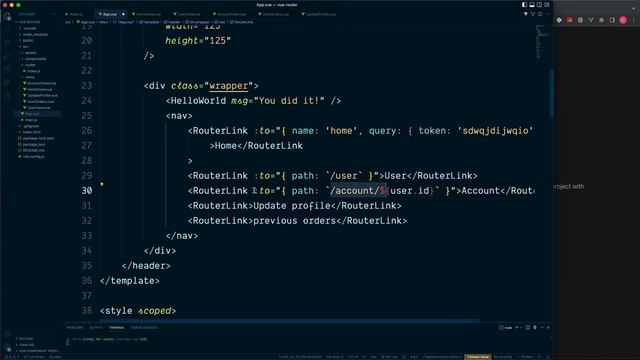The height and width of the screenshot is (360, 640).
Task: Switch to AccountView.vue editor tab
Action: (x=231, y=14)
